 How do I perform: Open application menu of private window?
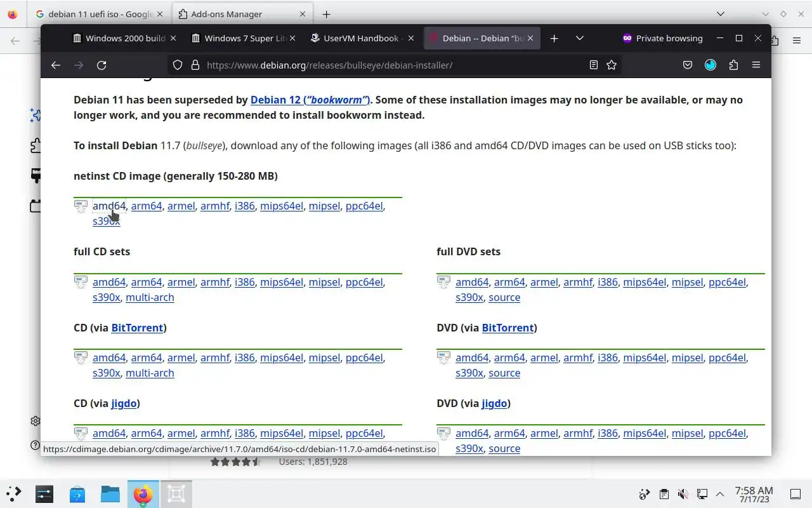pos(756,65)
